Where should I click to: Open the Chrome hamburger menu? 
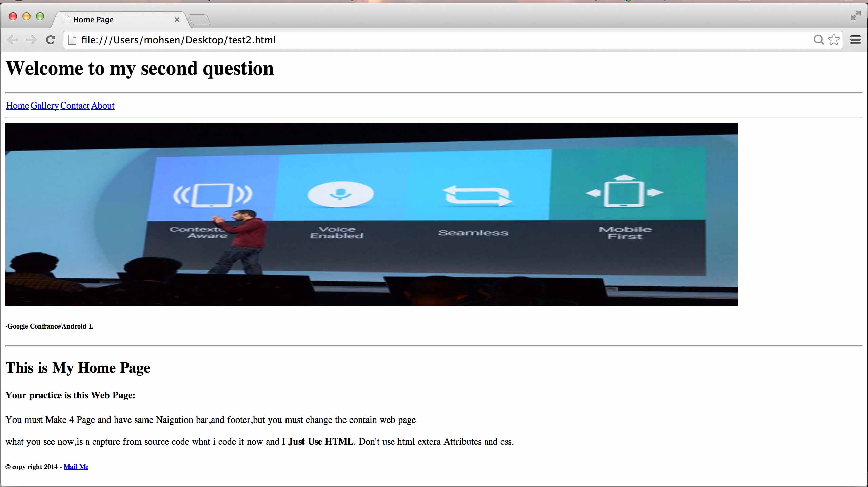point(855,40)
